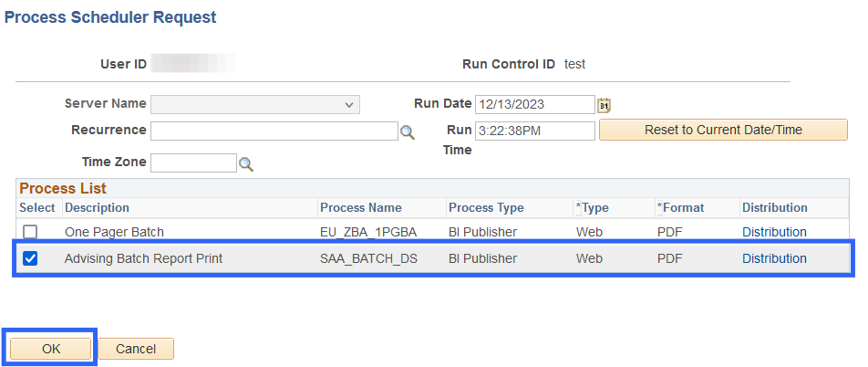Select the Advising Batch Report Print description

[143, 258]
